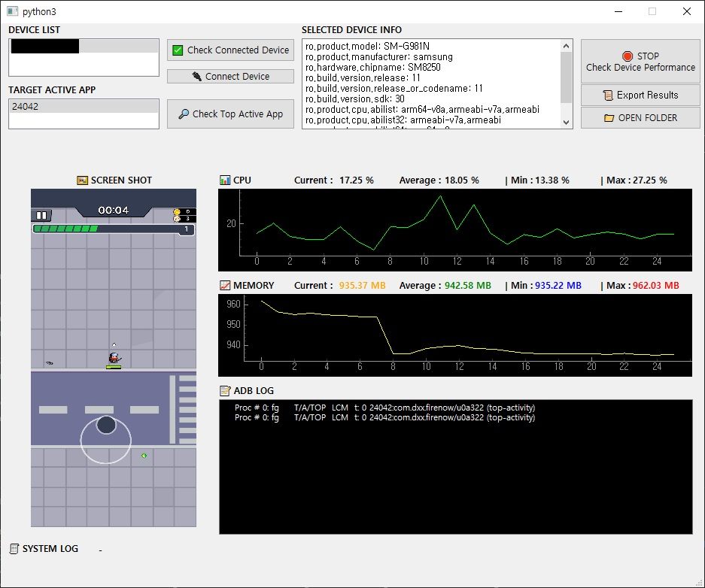The width and height of the screenshot is (705, 588).
Task: Click the ro.build.version.release: 11 line
Action: tap(363, 77)
